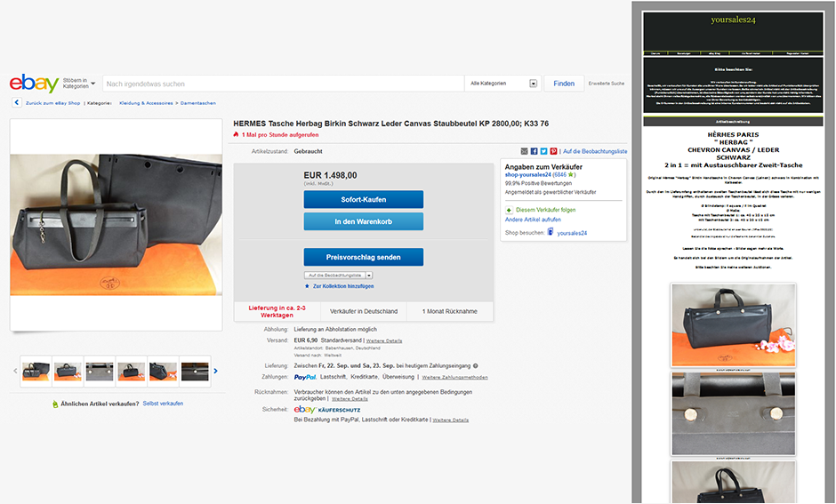Click the shop door icon beside yoursales24
Image resolution: width=836 pixels, height=504 pixels.
point(551,232)
